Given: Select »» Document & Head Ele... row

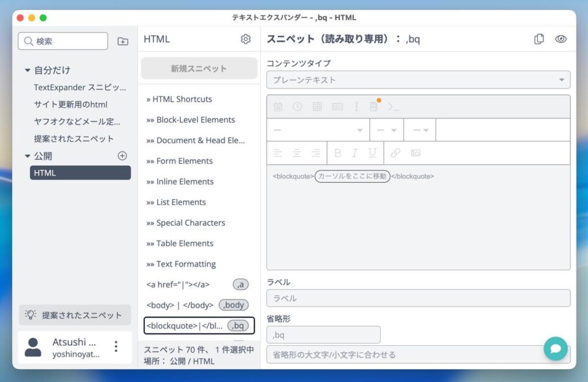Looking at the screenshot, I should 199,140.
